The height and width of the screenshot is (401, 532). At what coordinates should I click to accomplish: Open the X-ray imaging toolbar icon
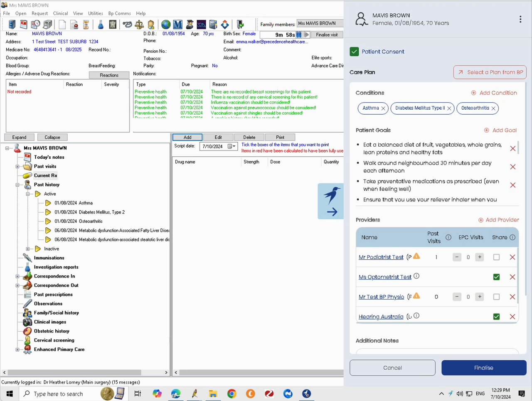tap(113, 25)
